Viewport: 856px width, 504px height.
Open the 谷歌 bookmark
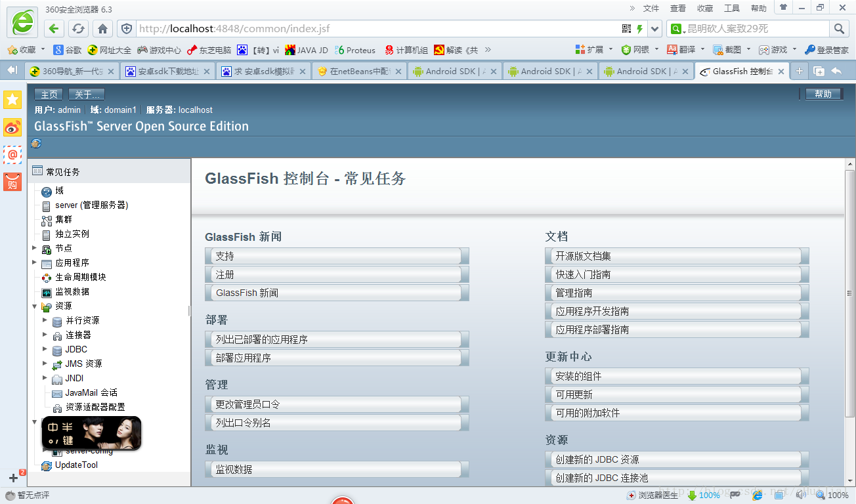tap(68, 50)
